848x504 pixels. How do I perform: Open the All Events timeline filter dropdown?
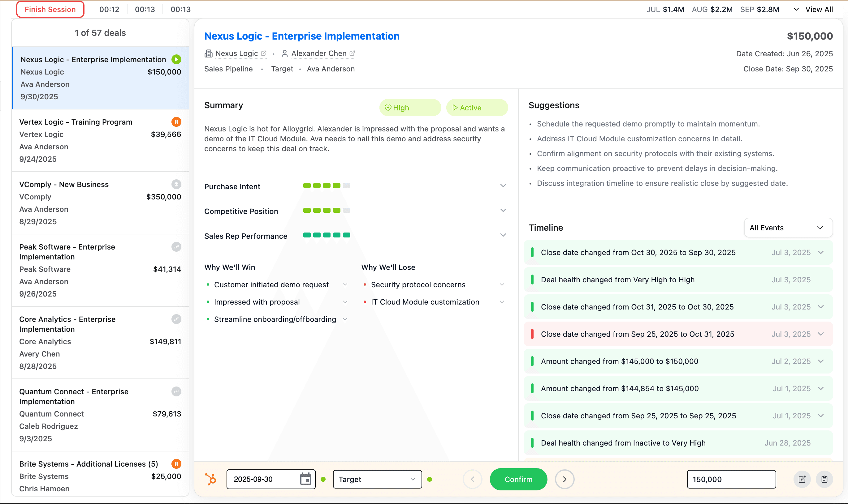tap(788, 228)
